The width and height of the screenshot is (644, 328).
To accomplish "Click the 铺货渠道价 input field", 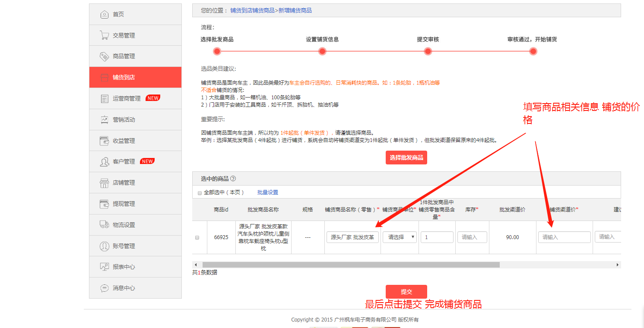I will click(564, 237).
